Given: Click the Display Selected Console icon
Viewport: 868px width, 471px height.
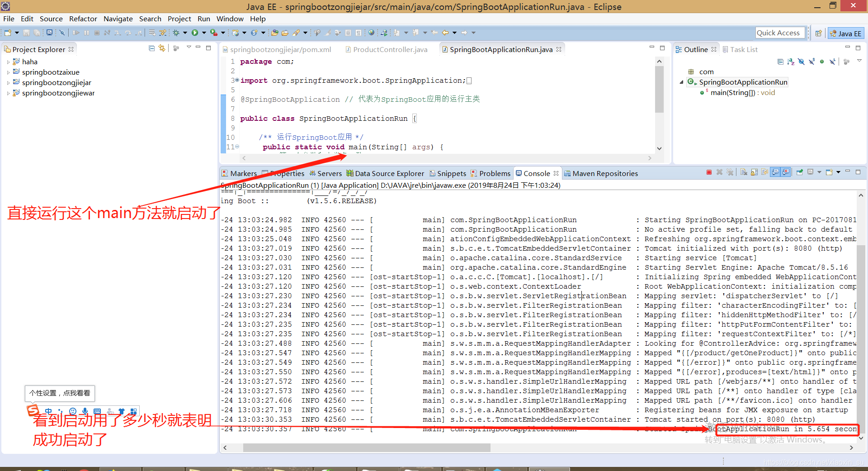Looking at the screenshot, I should pyautogui.click(x=811, y=172).
